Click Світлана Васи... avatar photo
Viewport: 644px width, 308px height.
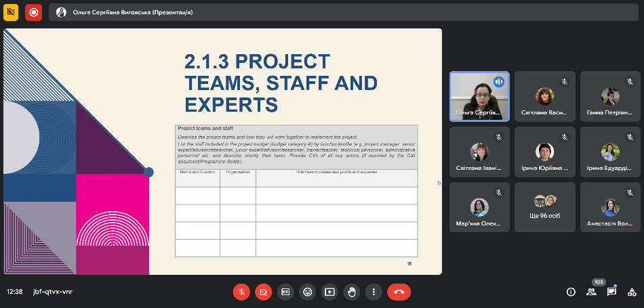pos(544,96)
